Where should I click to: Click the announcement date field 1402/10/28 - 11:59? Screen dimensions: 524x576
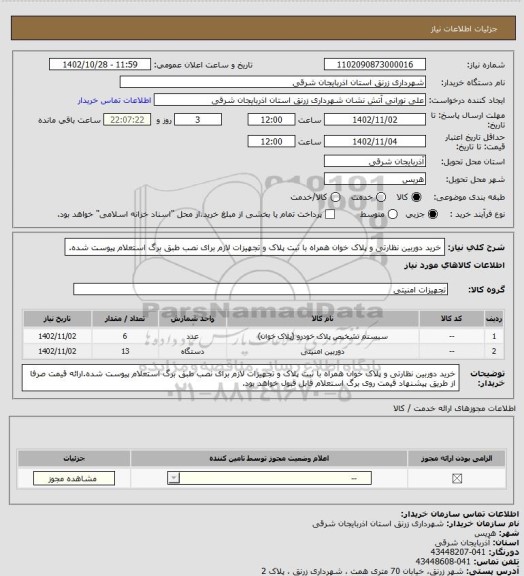(100, 64)
